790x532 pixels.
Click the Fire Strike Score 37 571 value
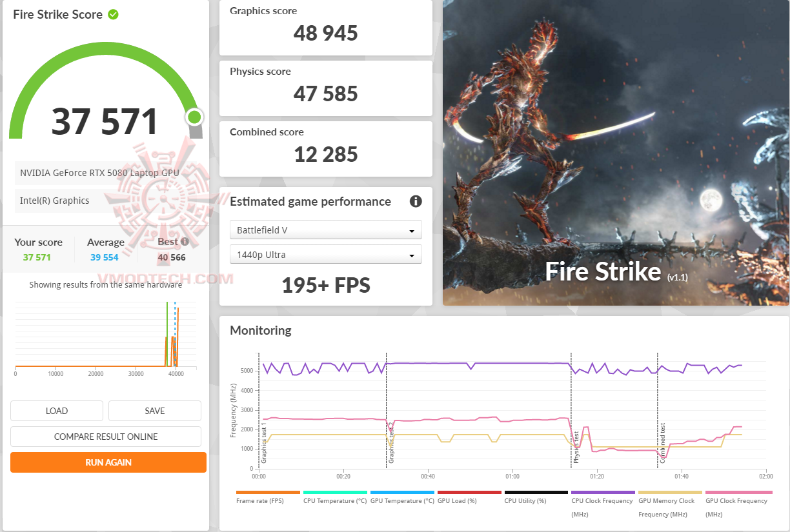click(x=105, y=121)
